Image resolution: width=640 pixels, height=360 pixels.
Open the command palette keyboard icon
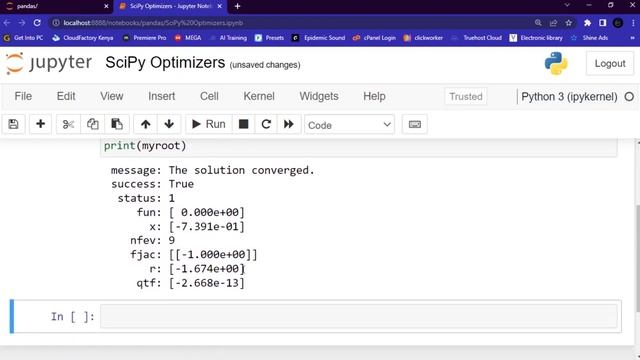coord(415,124)
